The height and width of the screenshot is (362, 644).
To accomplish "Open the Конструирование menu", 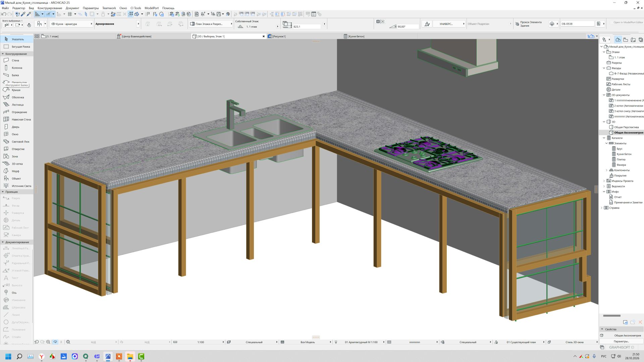I will (x=50, y=8).
